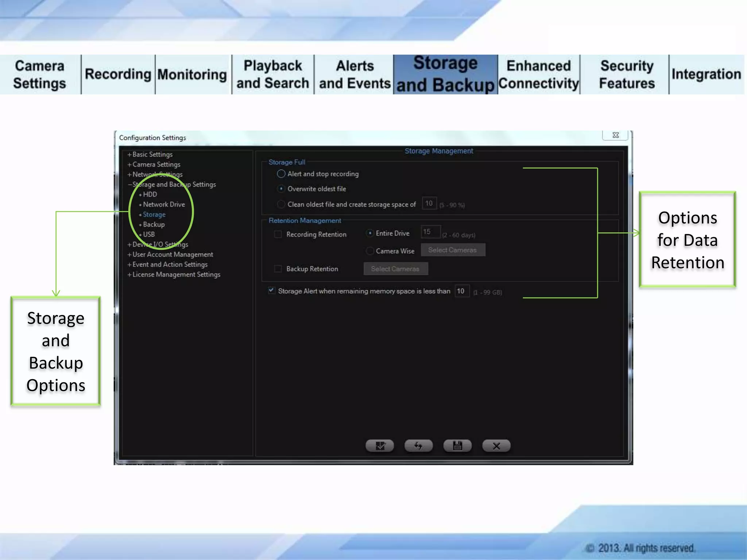Screen dimensions: 747x560
Task: Expand Basic Settings tree node
Action: point(129,155)
